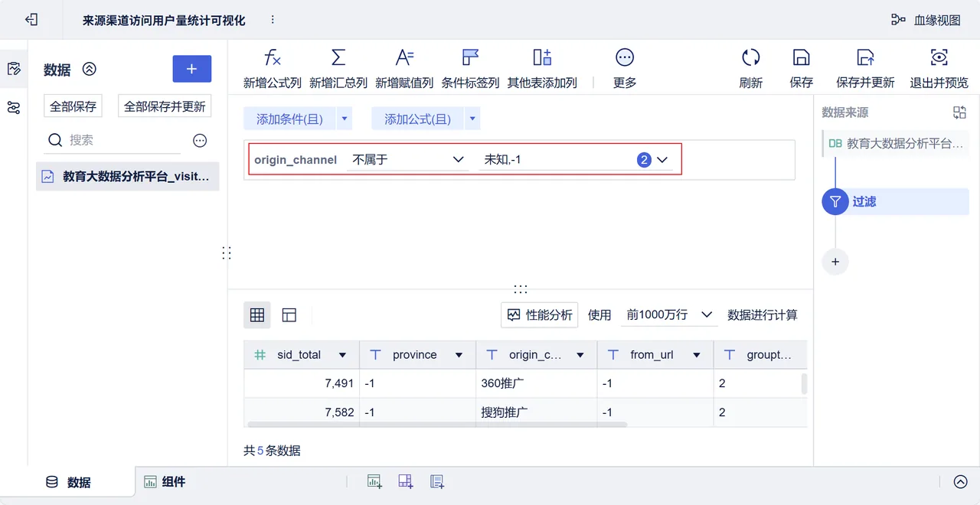The width and height of the screenshot is (980, 505).
Task: Click the add dashboard icon in bottom bar
Action: tap(406, 481)
